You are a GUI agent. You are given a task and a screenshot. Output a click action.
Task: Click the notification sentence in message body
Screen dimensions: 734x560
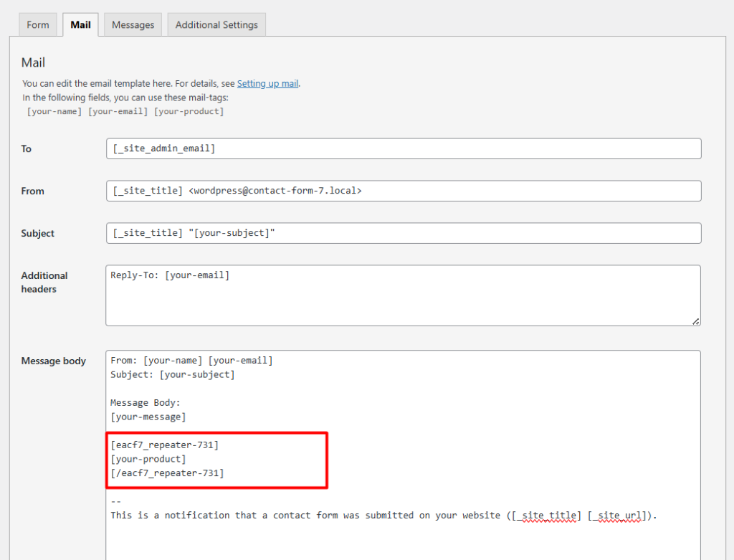[x=384, y=516]
